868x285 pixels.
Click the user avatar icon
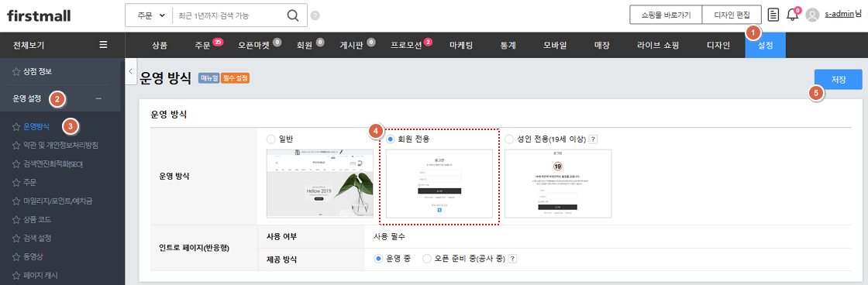[812, 15]
